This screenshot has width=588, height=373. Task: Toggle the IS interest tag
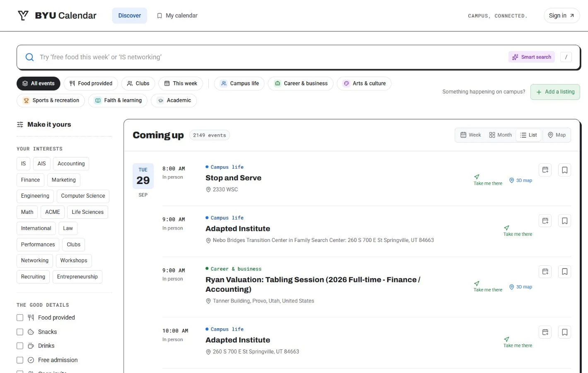click(x=23, y=164)
